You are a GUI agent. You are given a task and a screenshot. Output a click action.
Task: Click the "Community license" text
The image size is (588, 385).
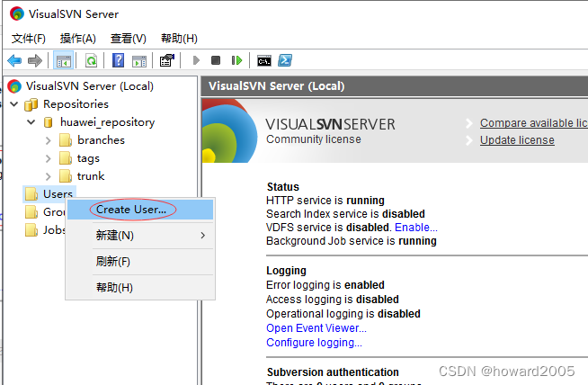(x=314, y=139)
